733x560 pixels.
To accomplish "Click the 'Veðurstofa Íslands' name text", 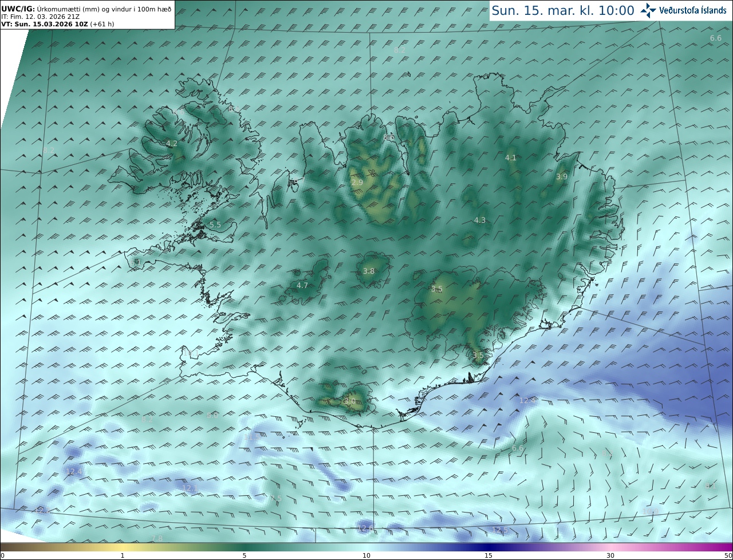I will (x=693, y=10).
